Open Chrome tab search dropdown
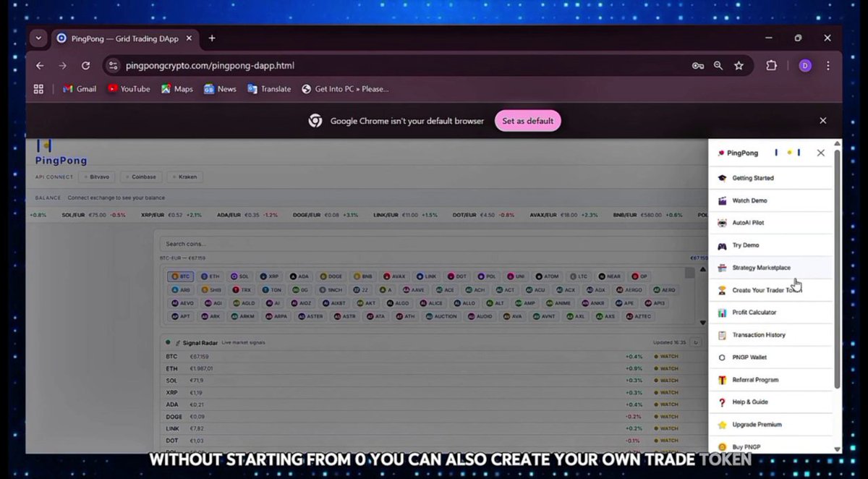868x479 pixels. tap(38, 38)
